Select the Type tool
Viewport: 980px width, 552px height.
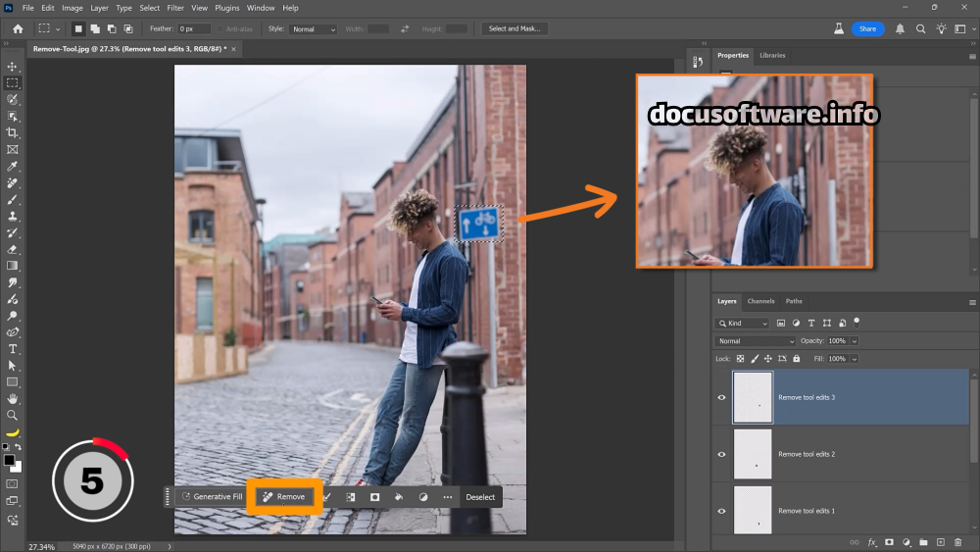click(x=13, y=348)
